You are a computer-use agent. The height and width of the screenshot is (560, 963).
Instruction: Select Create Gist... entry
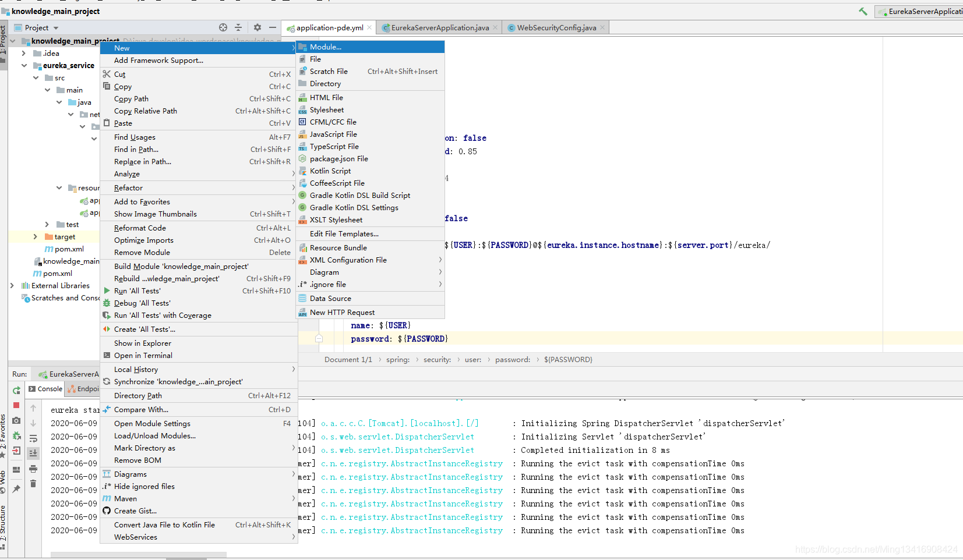click(x=198, y=511)
